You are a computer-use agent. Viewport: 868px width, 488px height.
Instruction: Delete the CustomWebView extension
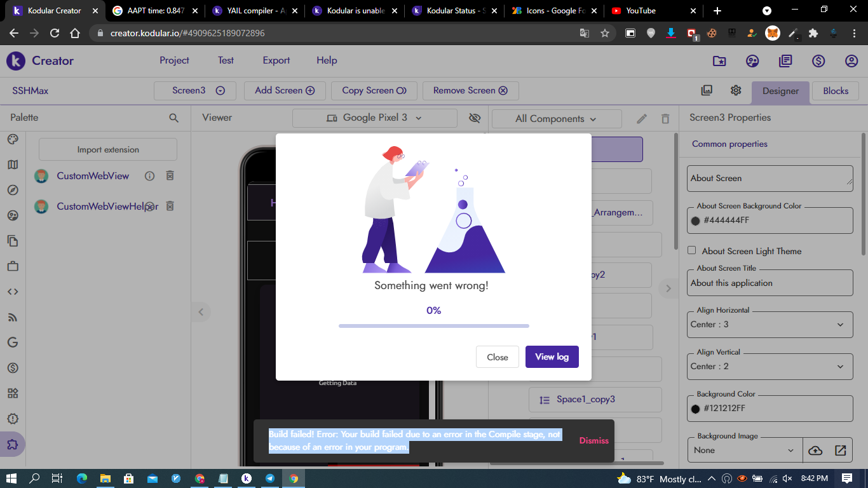click(170, 176)
